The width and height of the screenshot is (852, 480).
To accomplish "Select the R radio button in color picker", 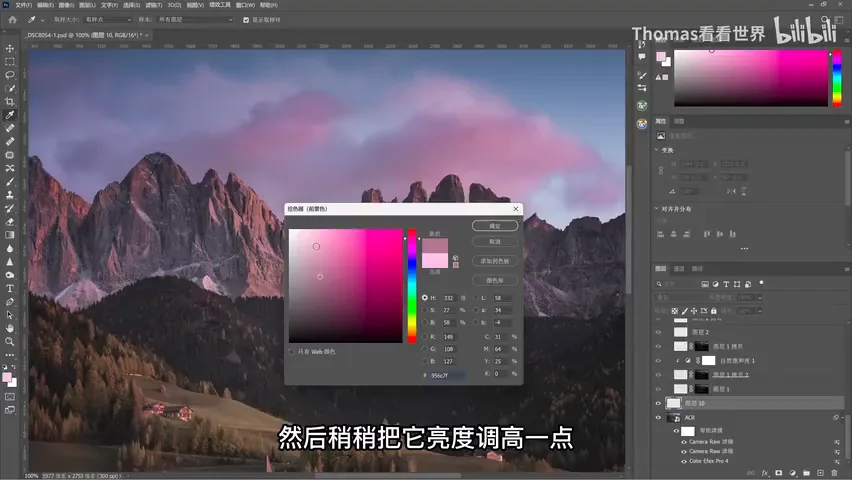I will tap(425, 337).
